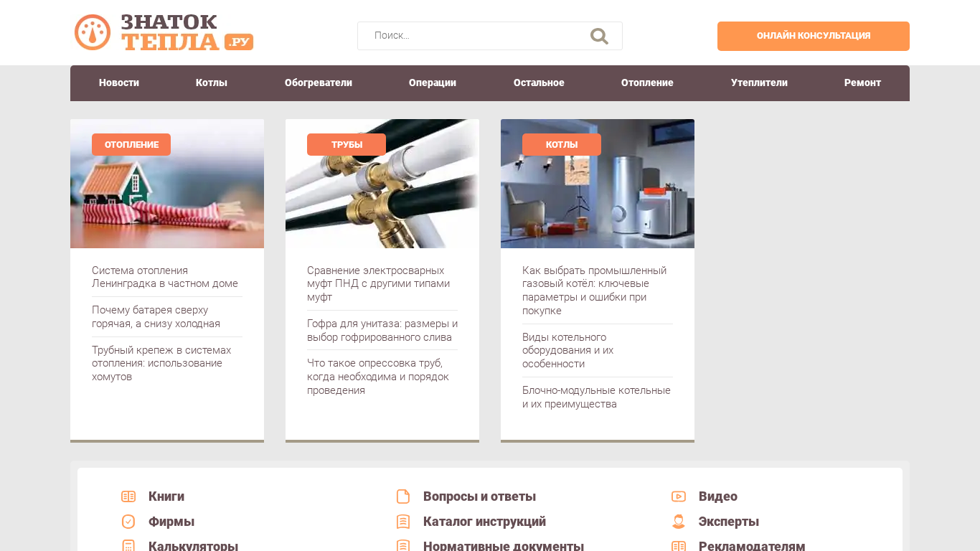Click the icon beside Нормативные документы
This screenshot has height=551, width=980.
coord(403,546)
